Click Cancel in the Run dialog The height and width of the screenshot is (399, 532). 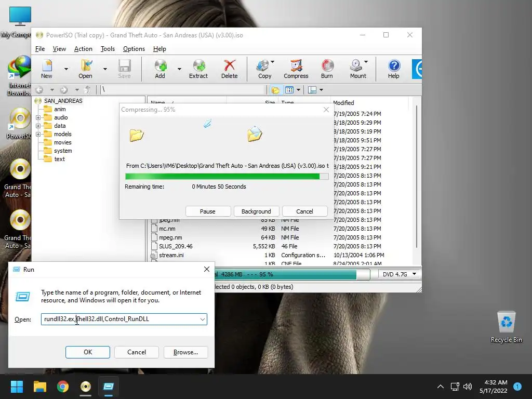pyautogui.click(x=137, y=352)
